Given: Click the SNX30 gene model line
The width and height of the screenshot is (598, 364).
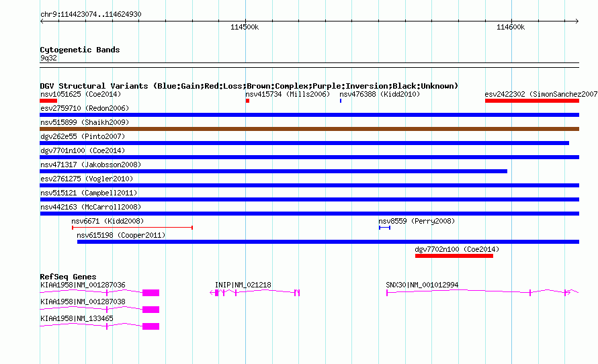Looking at the screenshot, I should point(482,292).
